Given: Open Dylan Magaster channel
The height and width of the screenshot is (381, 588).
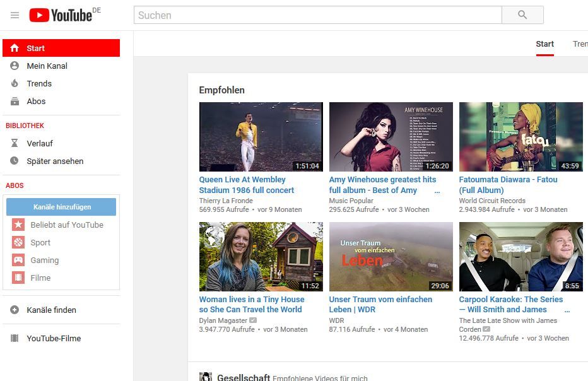Looking at the screenshot, I should coord(223,320).
